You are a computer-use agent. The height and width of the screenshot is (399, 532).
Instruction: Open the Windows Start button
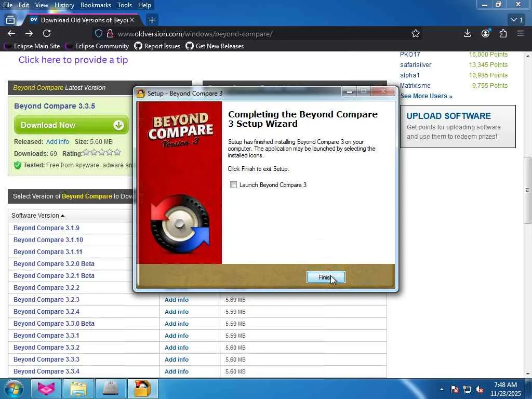(x=14, y=389)
